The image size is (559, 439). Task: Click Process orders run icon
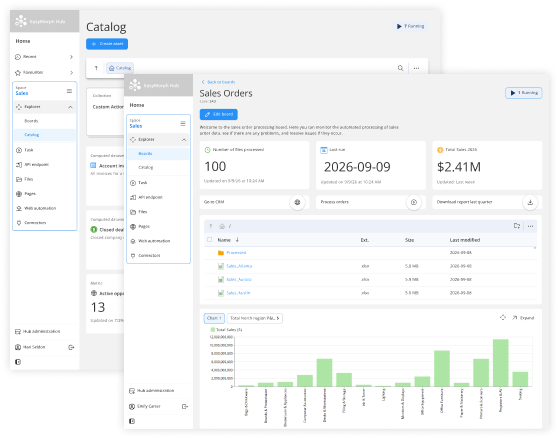pos(414,202)
